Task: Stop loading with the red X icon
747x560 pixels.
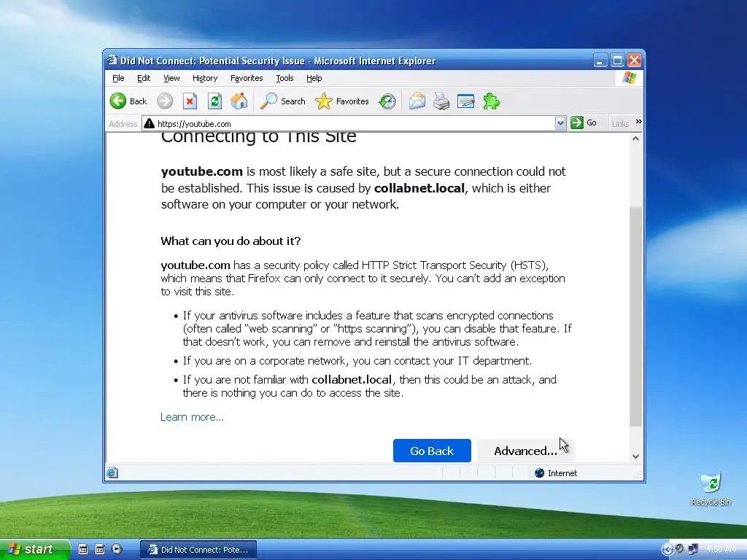Action: pos(190,101)
